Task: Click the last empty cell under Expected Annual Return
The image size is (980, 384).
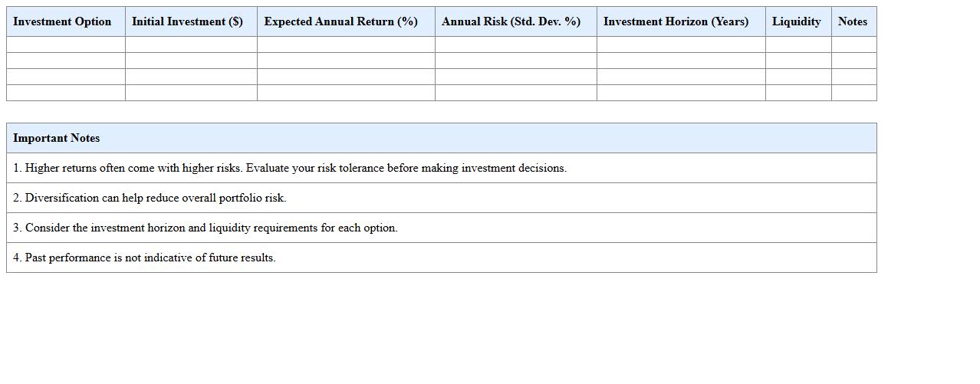Action: pyautogui.click(x=346, y=93)
